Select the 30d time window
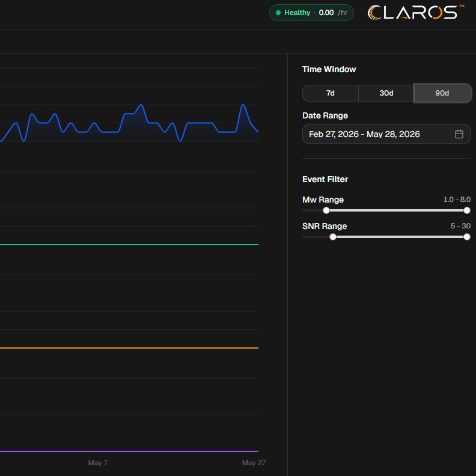 (386, 93)
